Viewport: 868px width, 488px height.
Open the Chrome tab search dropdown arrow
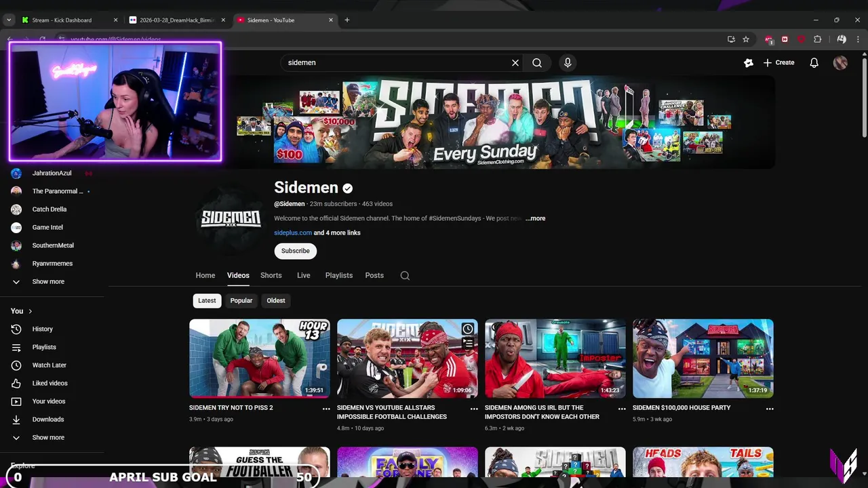point(9,20)
